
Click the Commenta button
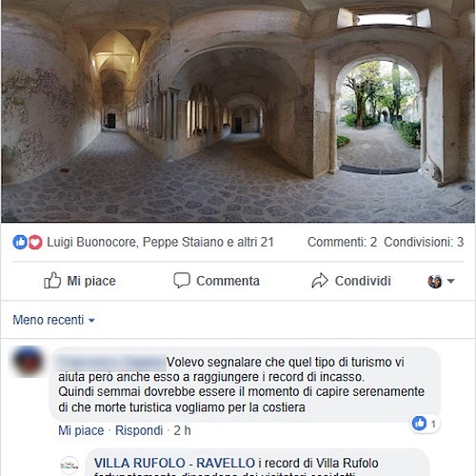(216, 281)
